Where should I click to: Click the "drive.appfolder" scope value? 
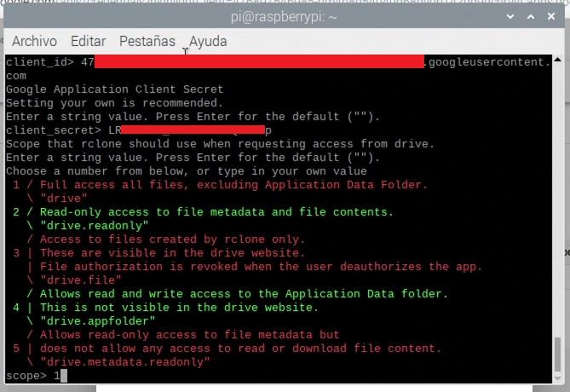point(97,321)
